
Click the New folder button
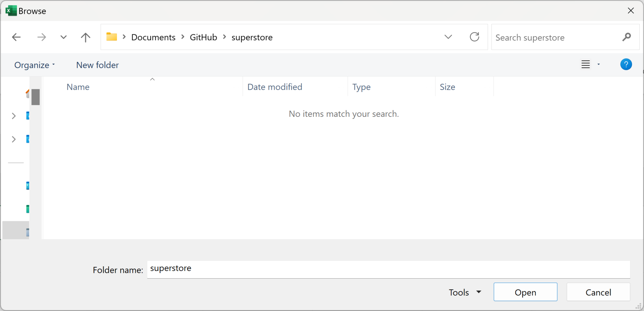click(x=97, y=65)
